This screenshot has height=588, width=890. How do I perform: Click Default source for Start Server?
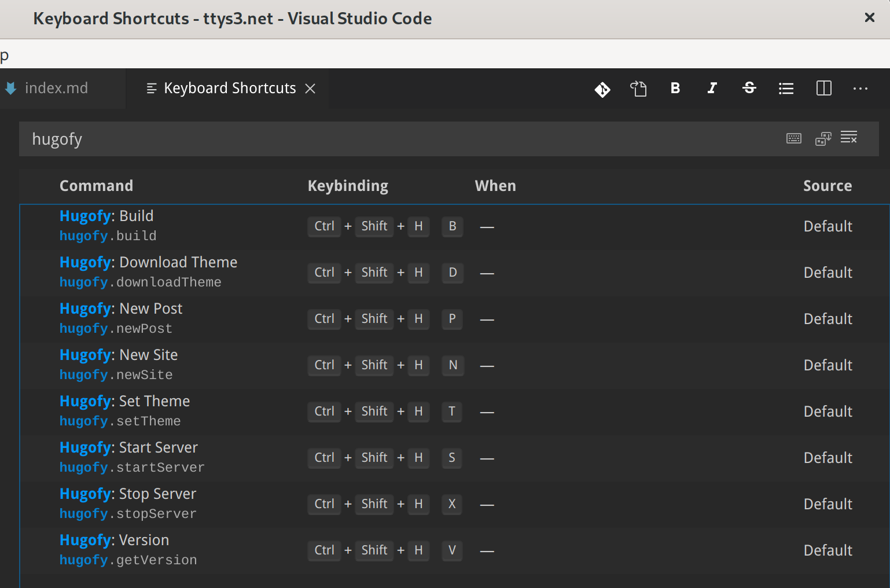[x=828, y=458]
